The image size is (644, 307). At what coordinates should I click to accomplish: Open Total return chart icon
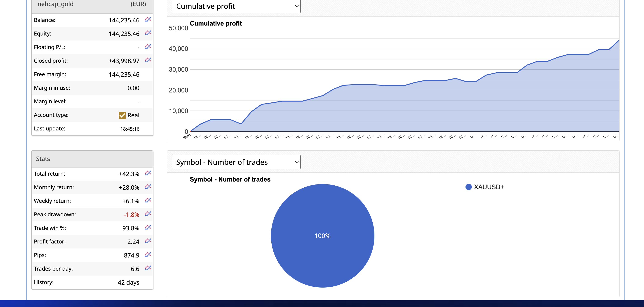click(x=148, y=173)
